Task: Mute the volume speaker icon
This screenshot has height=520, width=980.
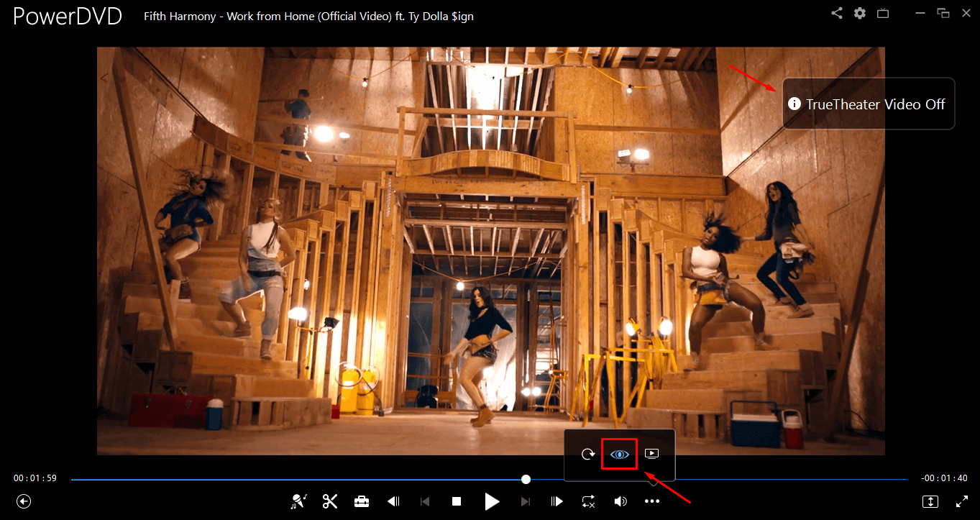Action: pyautogui.click(x=620, y=501)
